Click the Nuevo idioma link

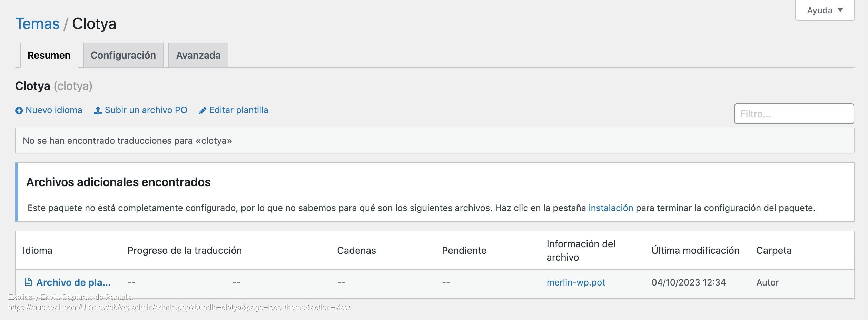coord(54,110)
